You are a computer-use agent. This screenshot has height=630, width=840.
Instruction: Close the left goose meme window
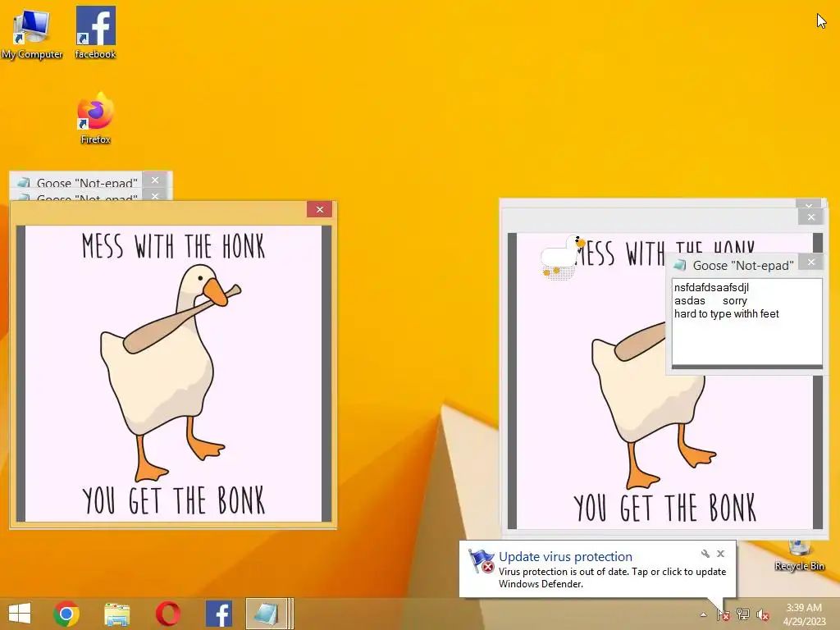click(320, 209)
